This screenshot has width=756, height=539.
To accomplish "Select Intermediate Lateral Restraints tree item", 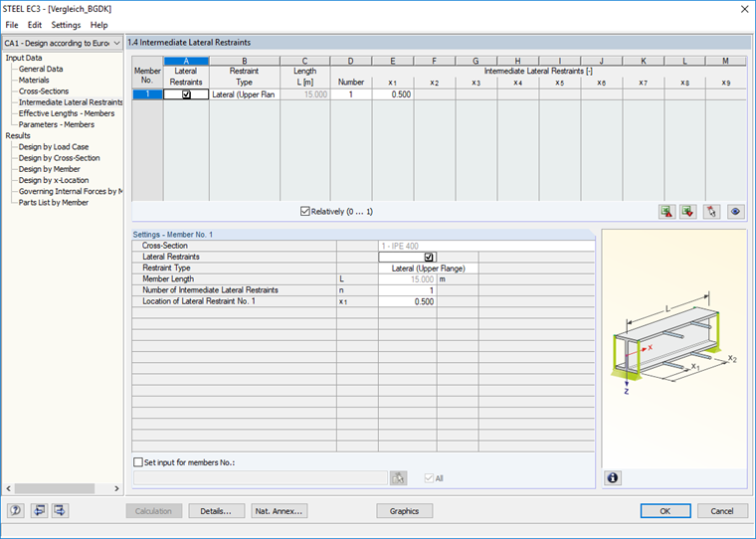I will coord(71,102).
